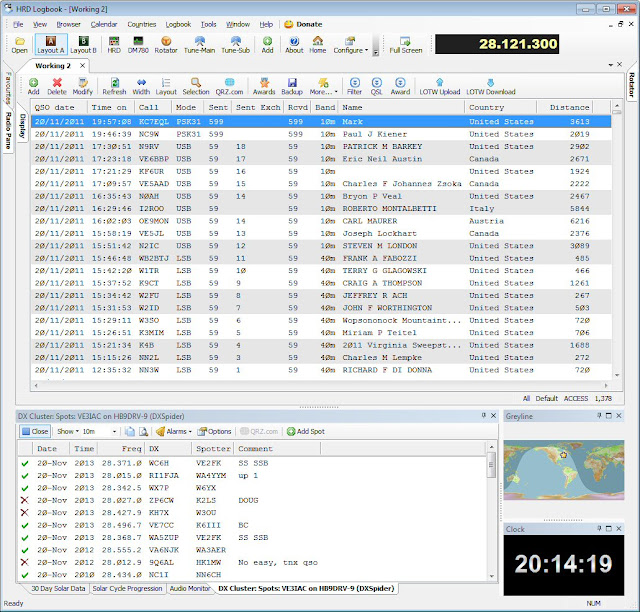Enter Full Screen mode

point(405,45)
